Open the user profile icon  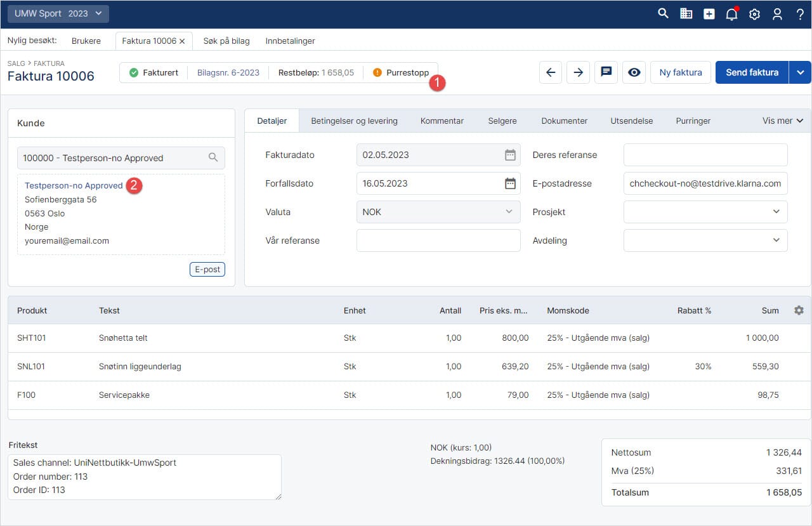point(777,14)
